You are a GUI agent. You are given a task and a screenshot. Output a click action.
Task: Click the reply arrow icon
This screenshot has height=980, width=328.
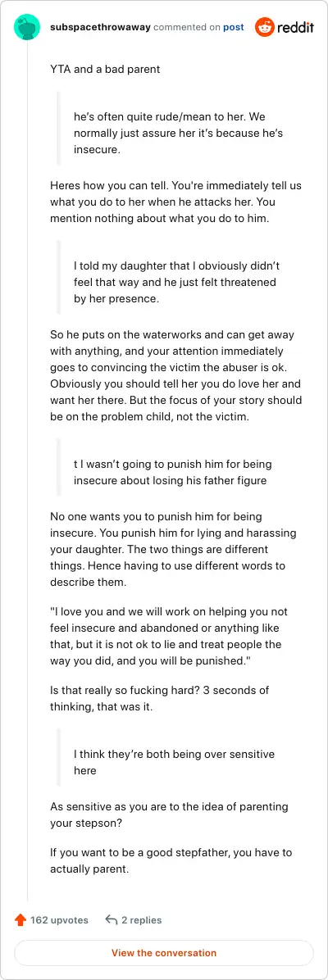[112, 920]
